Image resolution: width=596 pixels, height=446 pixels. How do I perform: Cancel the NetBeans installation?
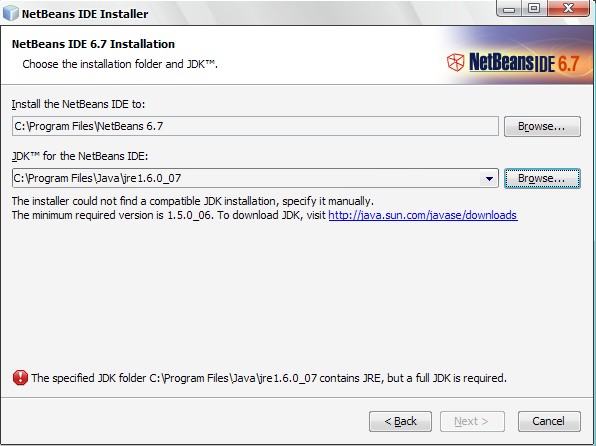(549, 421)
